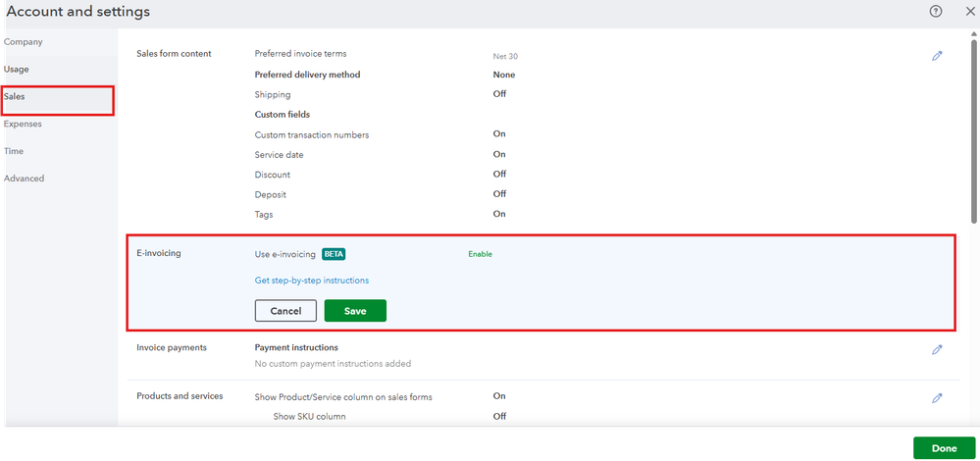Close the Account and settings window
Viewport: 980px width, 461px height.
tap(969, 11)
